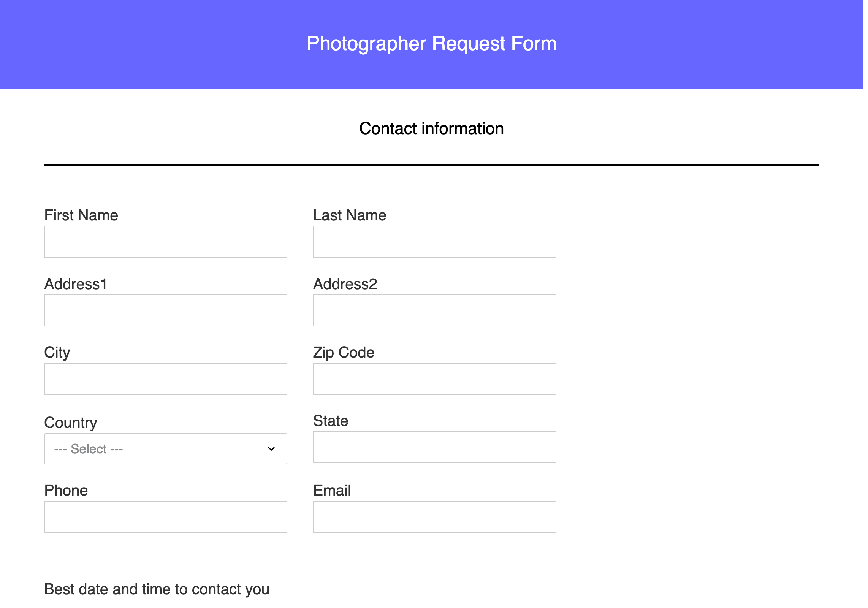Click the Last Name label
Image resolution: width=868 pixels, height=608 pixels.
(350, 215)
